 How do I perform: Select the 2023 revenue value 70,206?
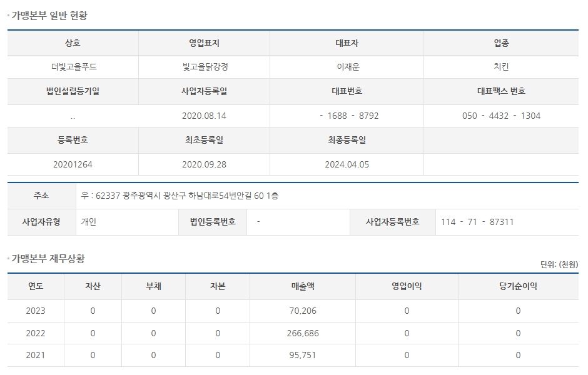(x=303, y=311)
